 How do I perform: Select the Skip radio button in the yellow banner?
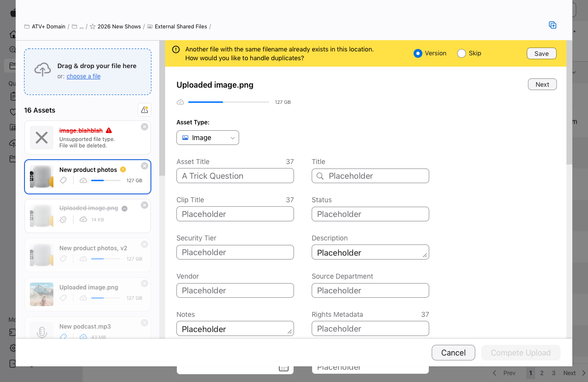[x=461, y=53]
